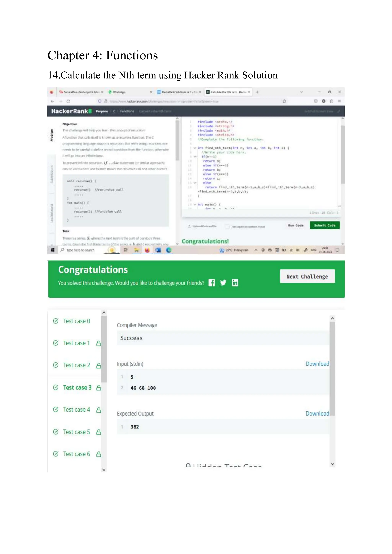The width and height of the screenshot is (392, 554).
Task: Switch to the WhatsApp browser tab
Action: tap(119, 92)
